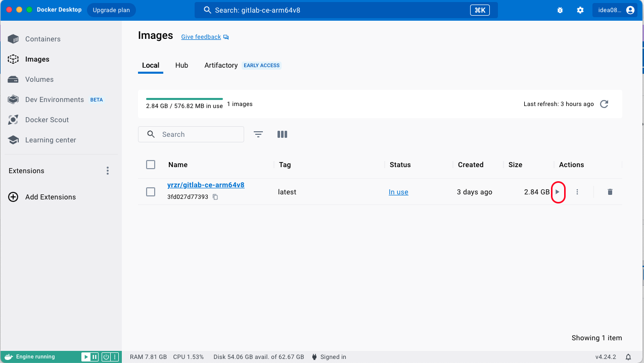Open the engine options three-dot menu
Image resolution: width=644 pixels, height=363 pixels.
[x=115, y=357]
